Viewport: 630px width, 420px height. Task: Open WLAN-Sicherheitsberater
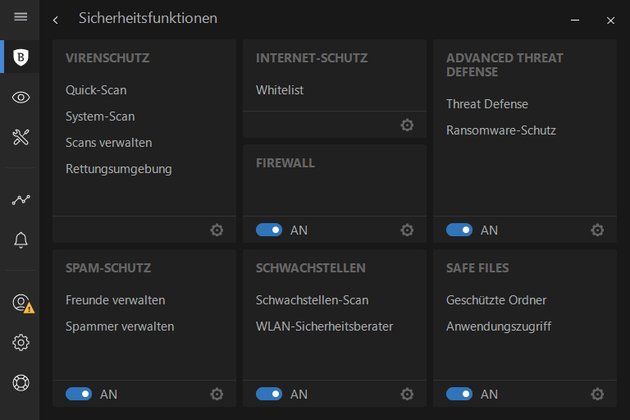pos(325,326)
